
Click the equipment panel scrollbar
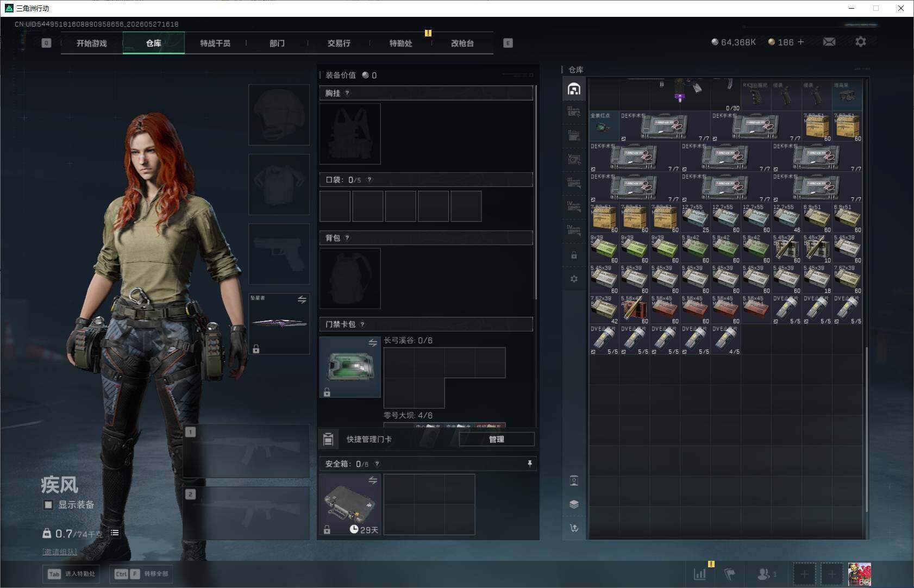(x=536, y=192)
